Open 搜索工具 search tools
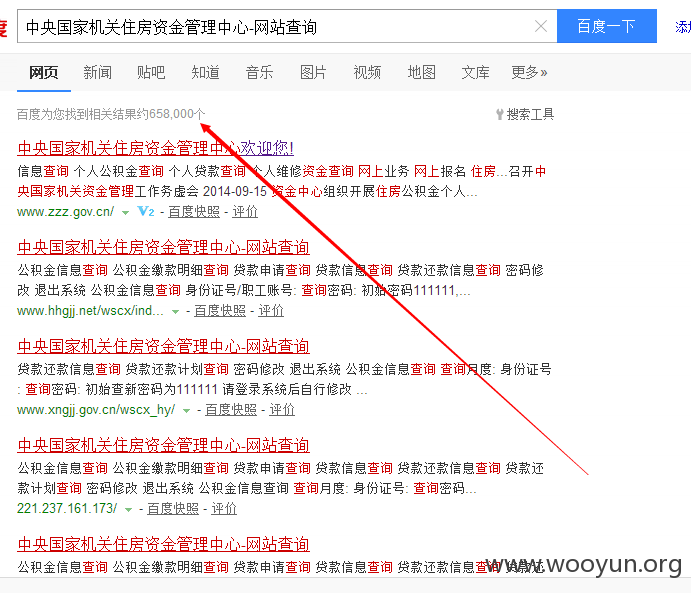 (x=530, y=115)
